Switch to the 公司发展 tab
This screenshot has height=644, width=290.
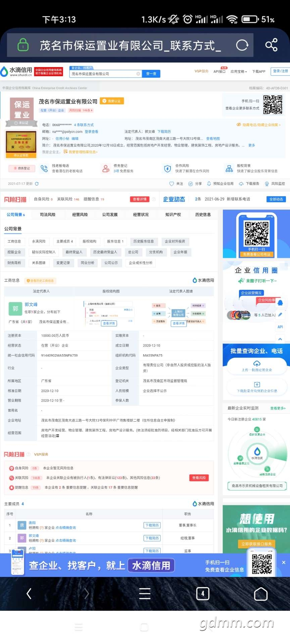pos(110,215)
